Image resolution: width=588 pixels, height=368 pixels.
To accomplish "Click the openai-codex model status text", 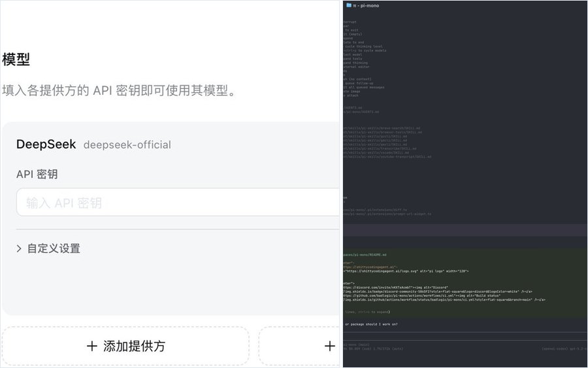I will pyautogui.click(x=564, y=349).
